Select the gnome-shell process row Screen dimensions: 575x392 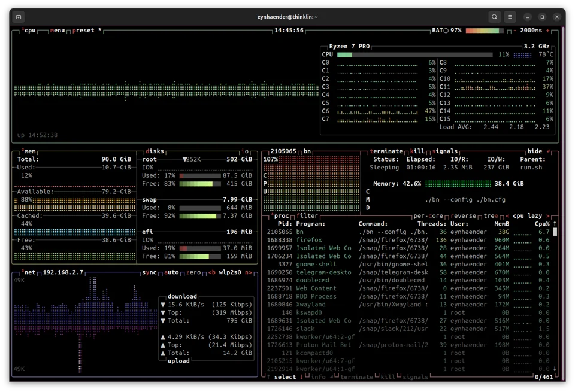[x=408, y=264]
